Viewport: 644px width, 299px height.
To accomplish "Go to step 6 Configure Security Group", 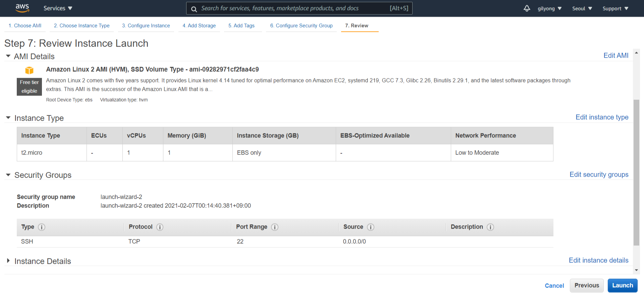I will [x=301, y=25].
